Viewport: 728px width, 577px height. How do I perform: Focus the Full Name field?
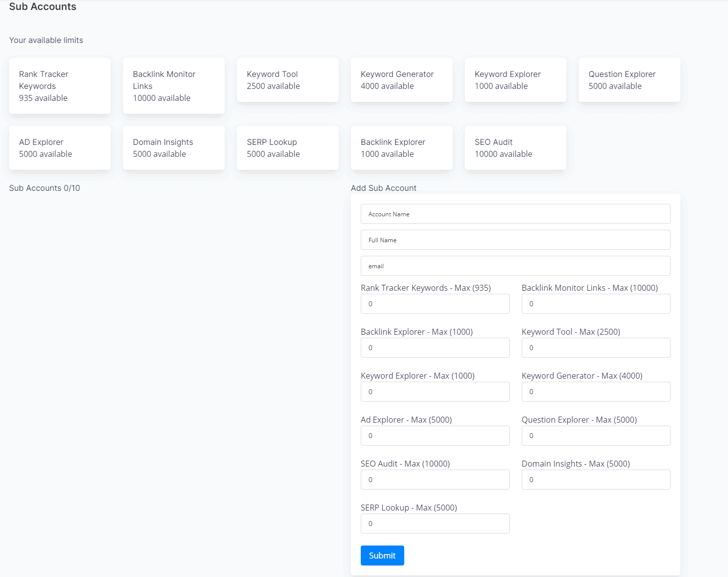[515, 240]
